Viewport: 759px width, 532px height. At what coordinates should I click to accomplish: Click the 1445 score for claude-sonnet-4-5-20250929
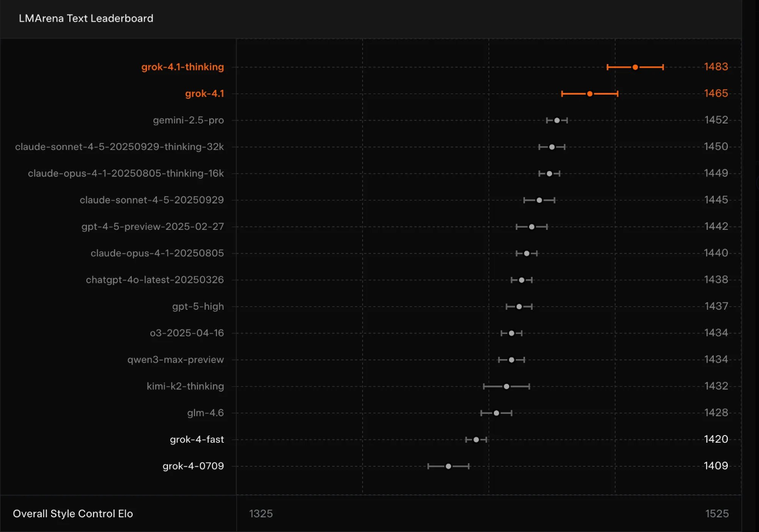[715, 200]
